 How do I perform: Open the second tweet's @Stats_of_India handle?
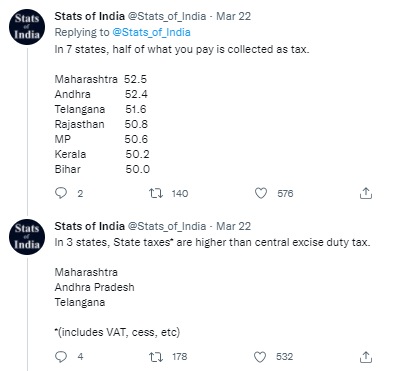point(167,226)
